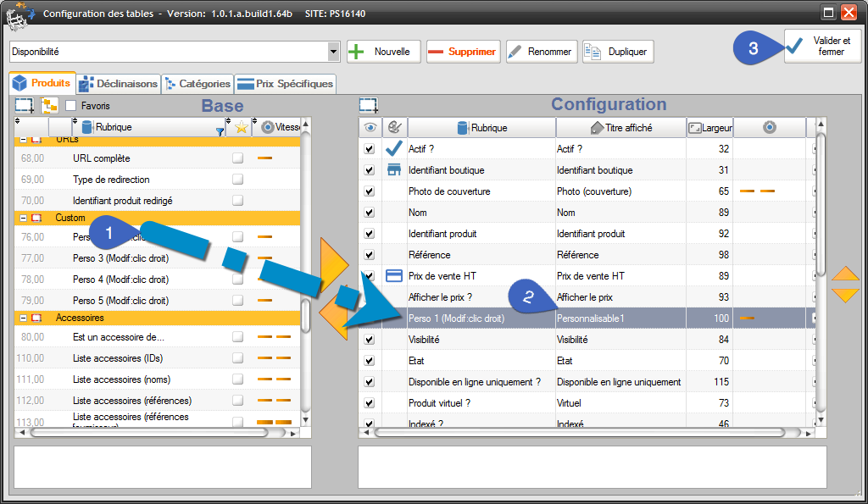Collapse the Accessoires group

pyautogui.click(x=23, y=318)
